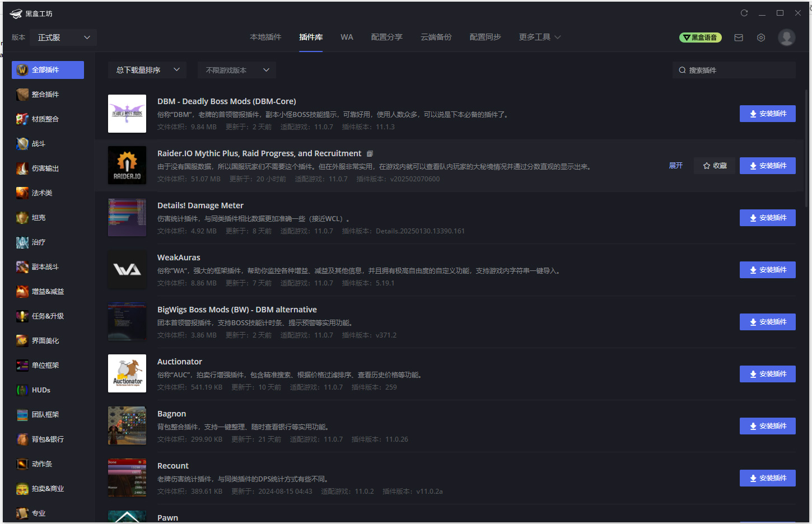Screen dimensions: 812x524
Task: Click the Auctionator plugin thumbnail
Action: pyautogui.click(x=127, y=374)
